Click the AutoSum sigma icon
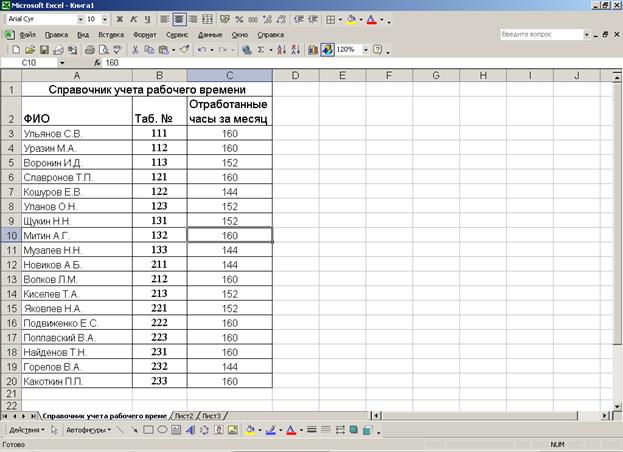Screen dimensions: 623x452 coord(262,49)
